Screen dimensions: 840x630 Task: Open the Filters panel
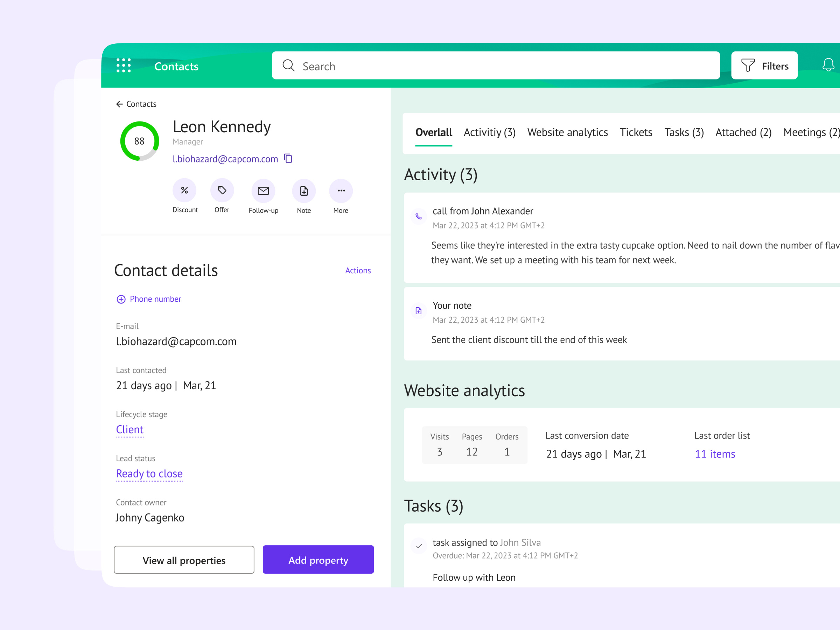(764, 65)
